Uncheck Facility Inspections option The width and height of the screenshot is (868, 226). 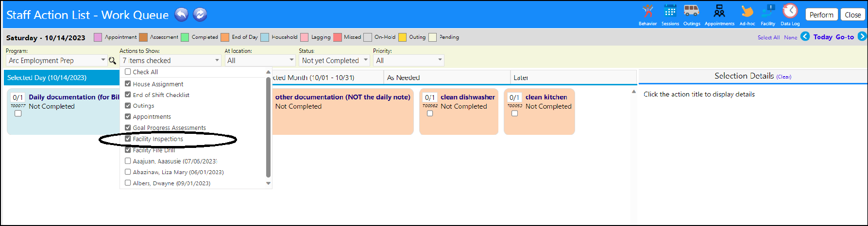(128, 139)
